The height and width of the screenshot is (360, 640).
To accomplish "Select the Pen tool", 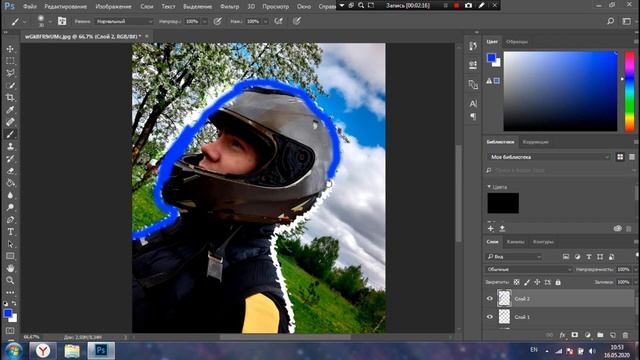I will [x=10, y=220].
